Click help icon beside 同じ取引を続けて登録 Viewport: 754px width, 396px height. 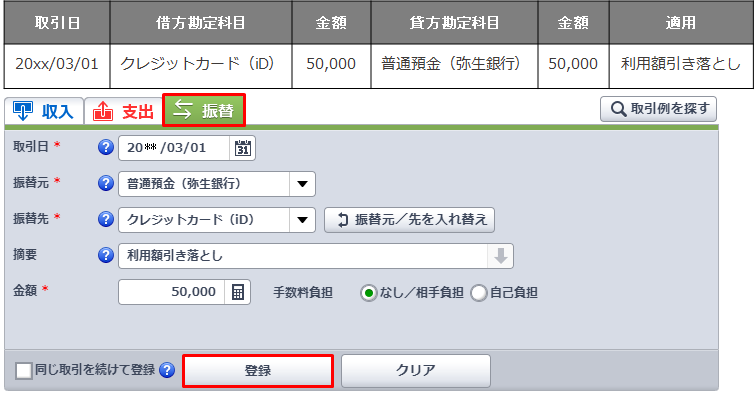click(x=167, y=370)
